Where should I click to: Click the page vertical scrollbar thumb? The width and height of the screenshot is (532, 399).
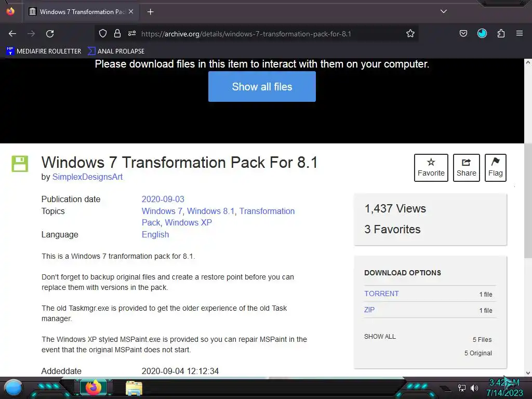(528, 201)
